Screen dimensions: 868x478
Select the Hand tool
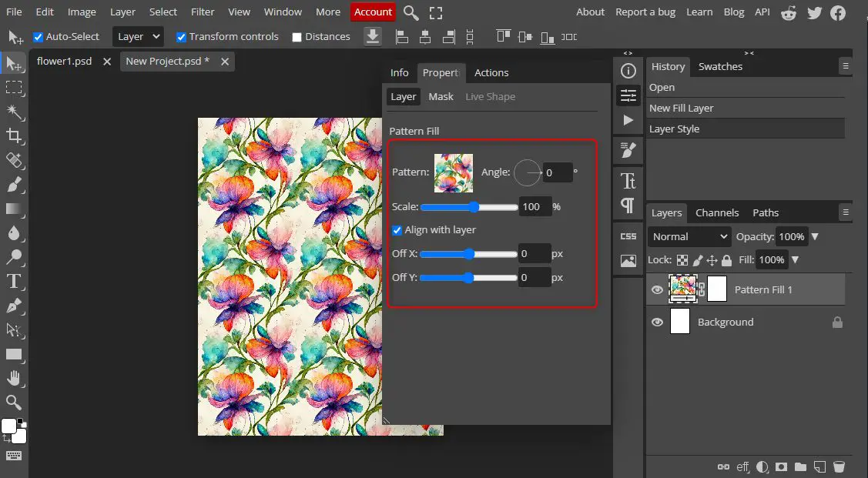tap(14, 378)
